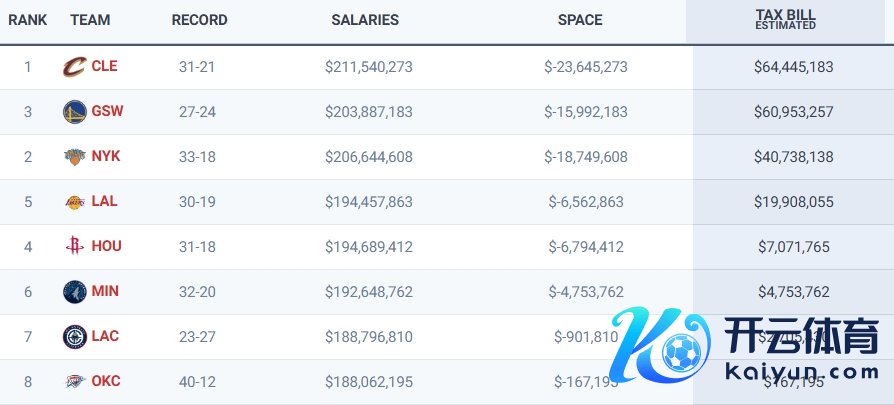This screenshot has width=894, height=405.
Task: Sort table by Record column
Action: point(199,20)
